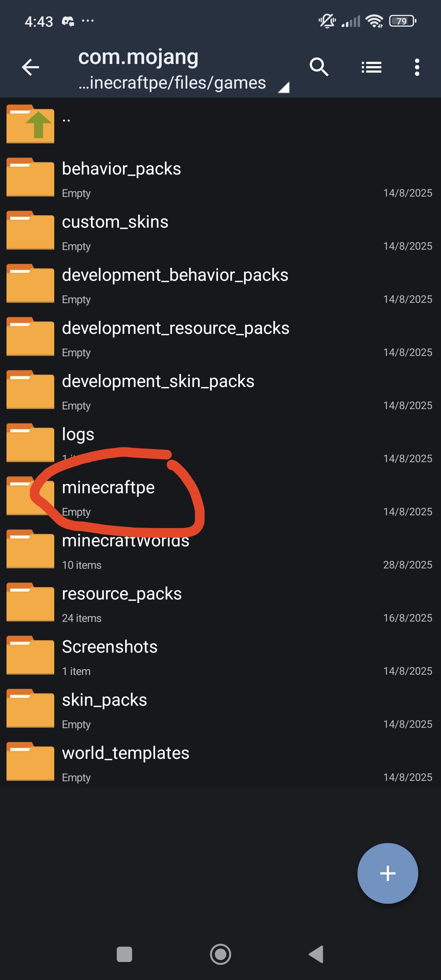This screenshot has width=441, height=980.
Task: Open the logs folder
Action: point(220,444)
